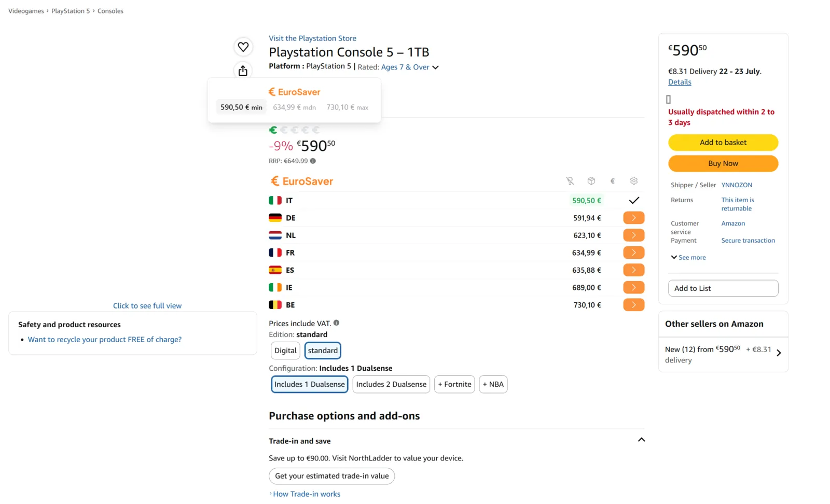Click the EuroSaver euro currency icon
The height and width of the screenshot is (504, 830).
[x=612, y=181]
